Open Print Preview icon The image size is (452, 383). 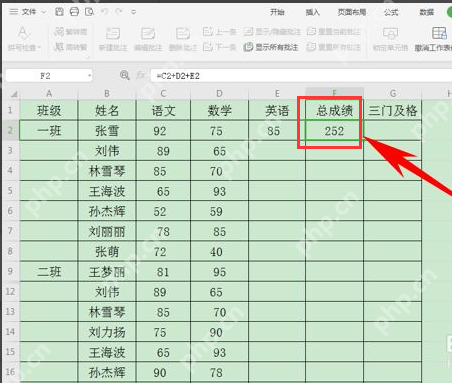[89, 12]
